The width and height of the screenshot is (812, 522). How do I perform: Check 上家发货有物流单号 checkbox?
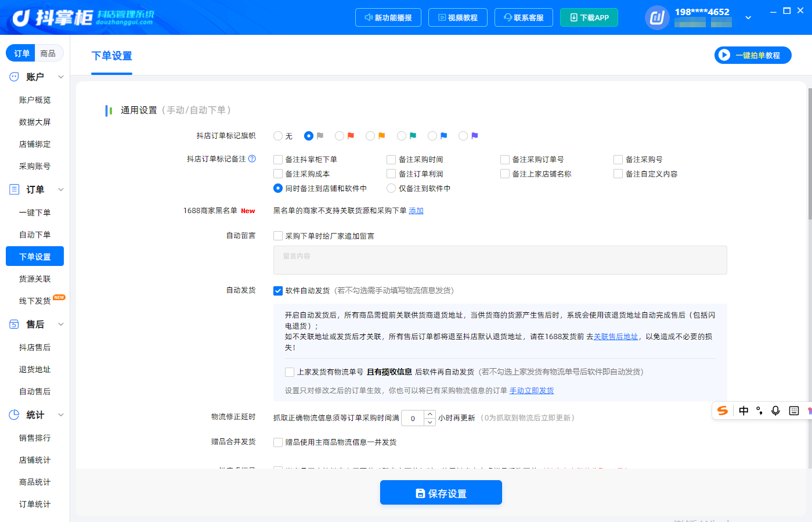[x=290, y=372]
